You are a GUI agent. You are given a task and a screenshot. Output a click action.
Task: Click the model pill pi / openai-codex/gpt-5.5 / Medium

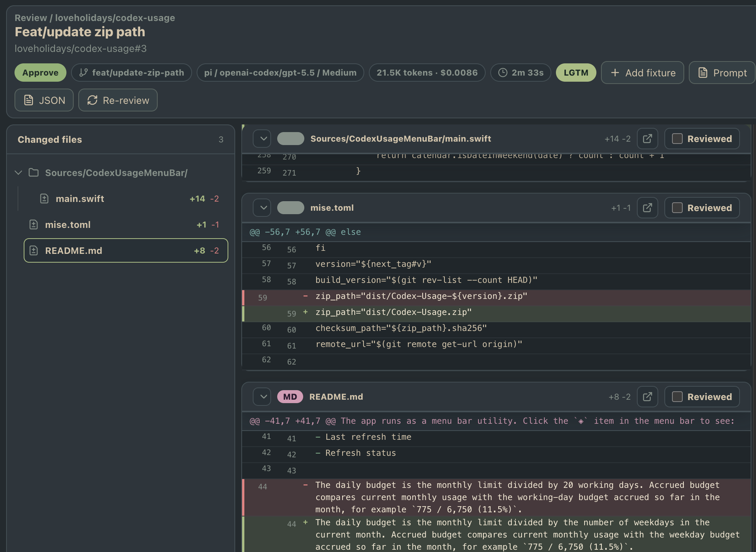pyautogui.click(x=280, y=73)
